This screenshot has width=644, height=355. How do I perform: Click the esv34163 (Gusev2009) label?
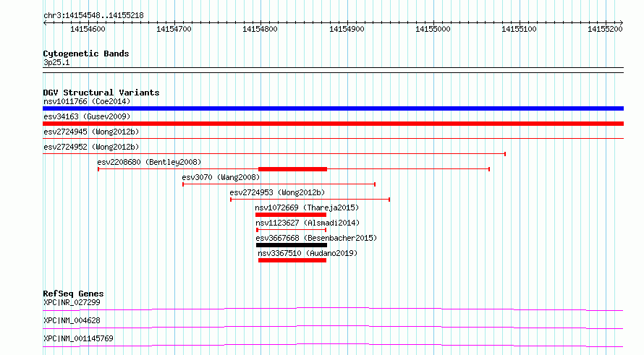(87, 116)
